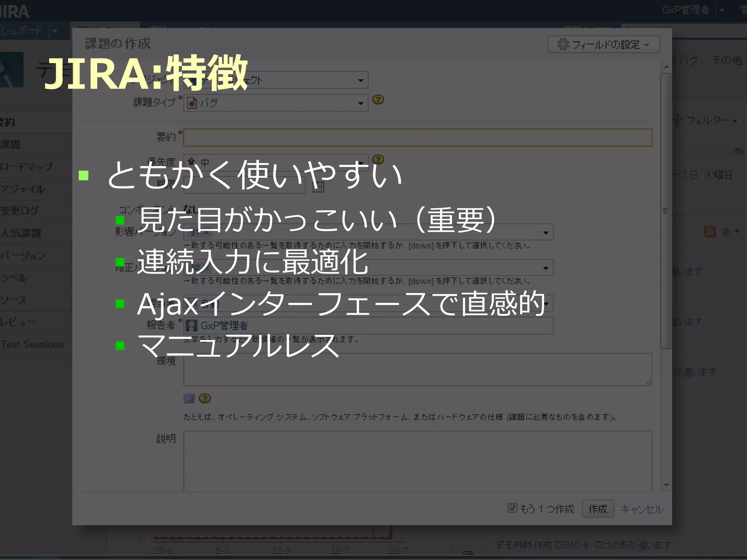Screen dimensions: 747x560
Task: Expand the 修正バージョン dropdown arrow
Action: [x=546, y=268]
